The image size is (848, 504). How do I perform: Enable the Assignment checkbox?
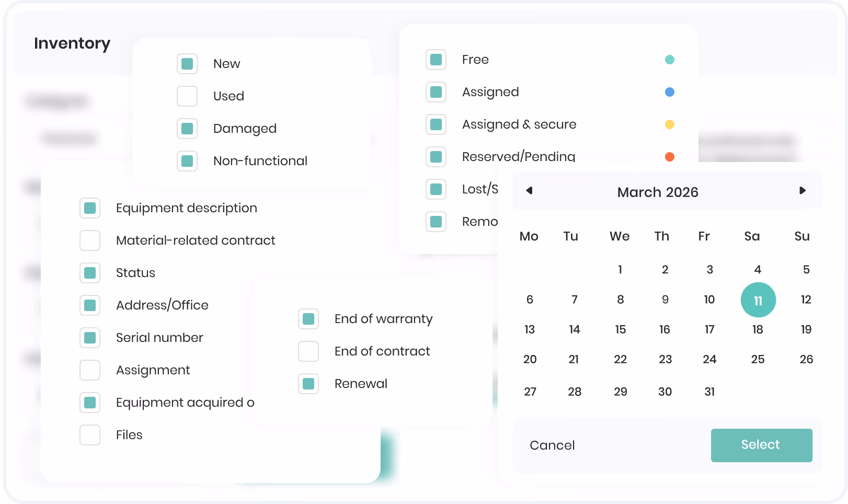point(90,370)
